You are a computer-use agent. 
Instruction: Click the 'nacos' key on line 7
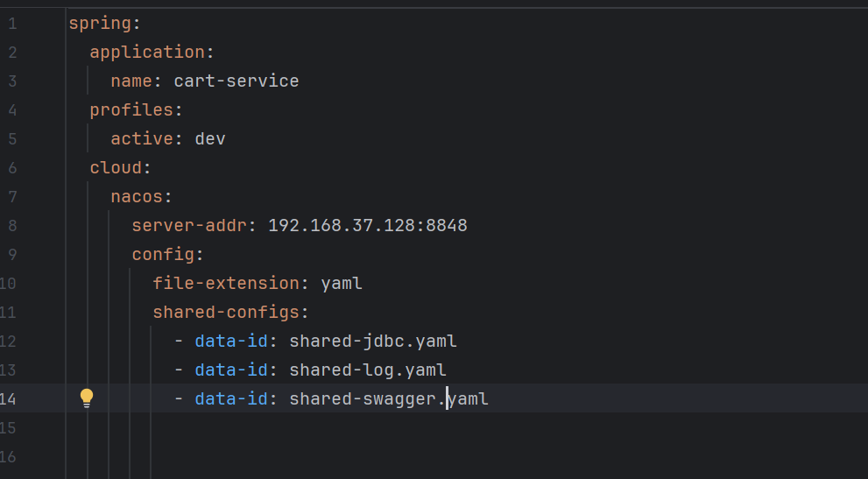point(137,196)
